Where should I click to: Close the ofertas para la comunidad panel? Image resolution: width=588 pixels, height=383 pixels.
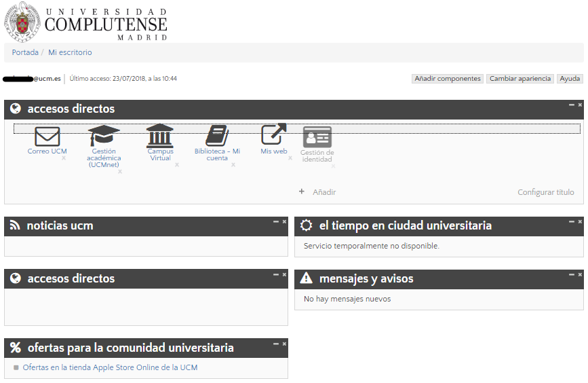tap(284, 344)
